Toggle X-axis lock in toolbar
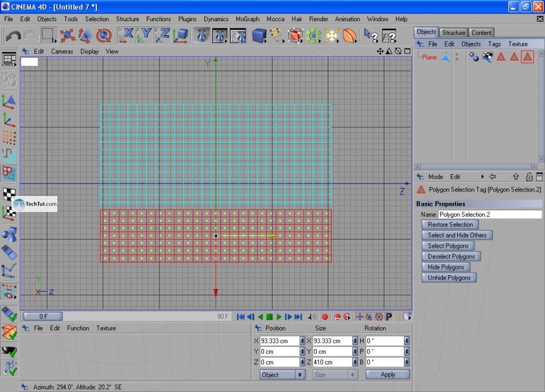Viewport: 545px width, 392px height. [126, 36]
